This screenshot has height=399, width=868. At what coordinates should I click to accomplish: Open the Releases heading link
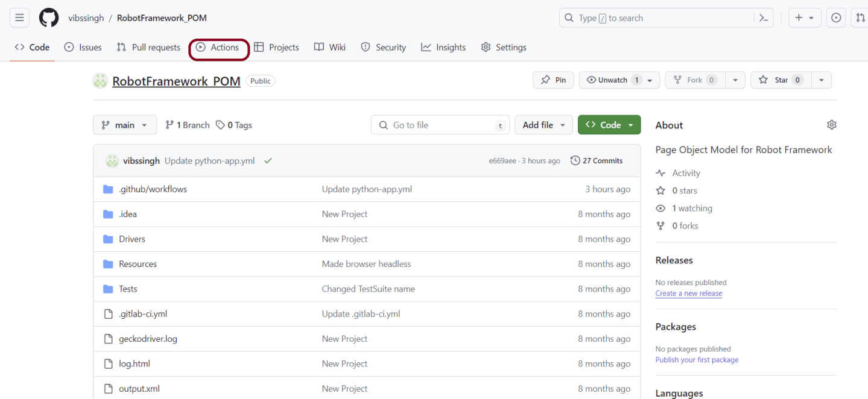(674, 260)
